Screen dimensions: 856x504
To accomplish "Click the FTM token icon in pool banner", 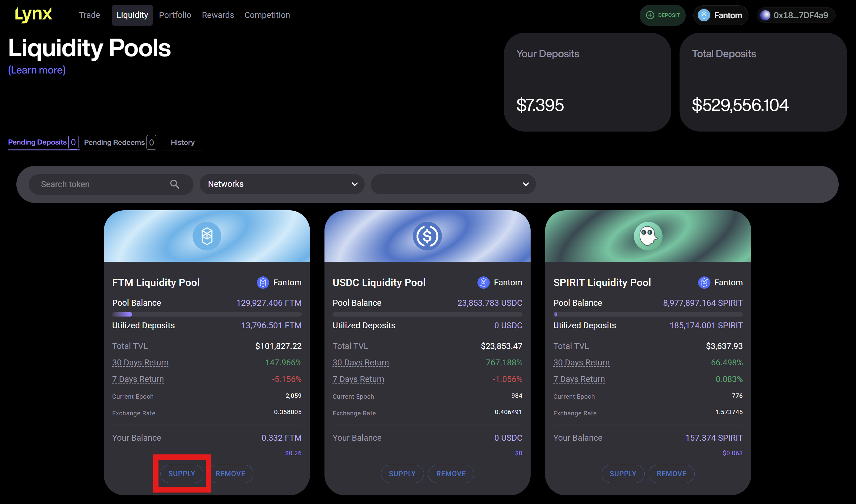I will [x=207, y=236].
